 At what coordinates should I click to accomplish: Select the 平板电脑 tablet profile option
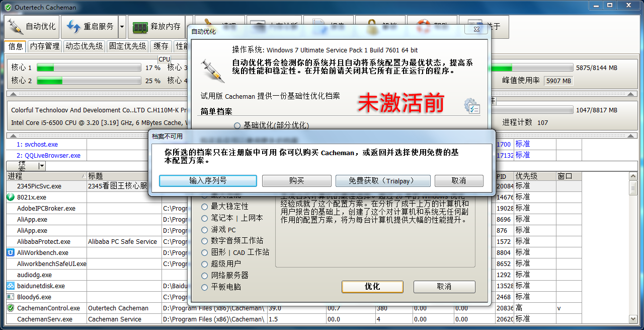coord(204,286)
